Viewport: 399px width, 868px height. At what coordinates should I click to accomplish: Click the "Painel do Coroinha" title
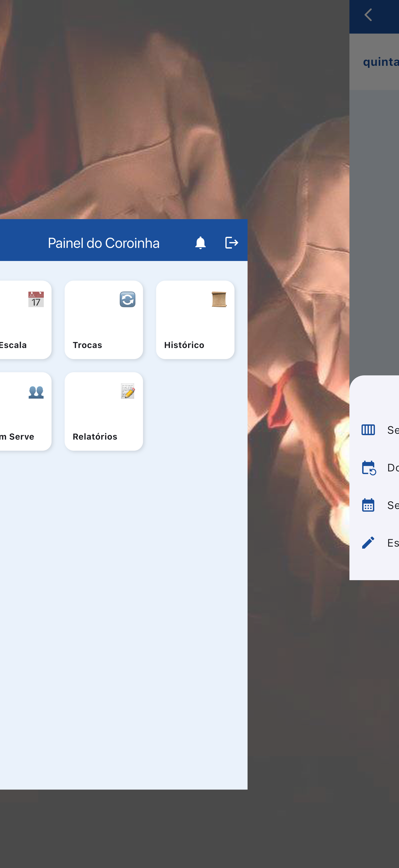(104, 243)
